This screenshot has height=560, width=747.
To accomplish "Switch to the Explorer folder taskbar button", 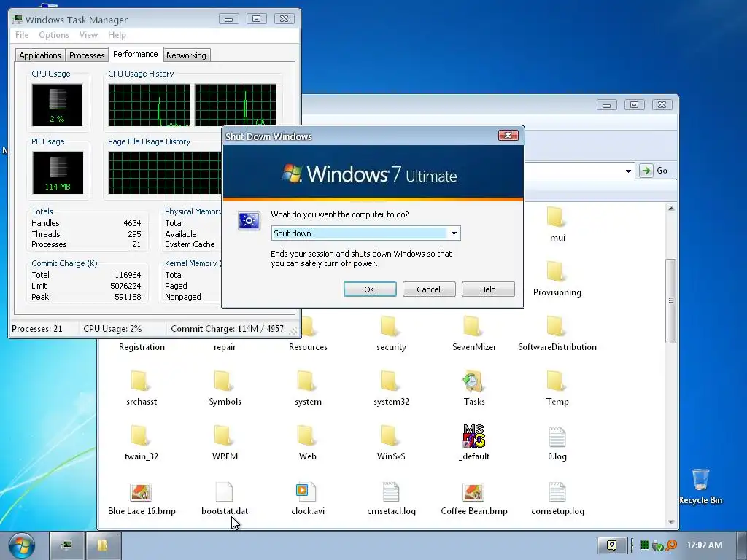I will point(103,545).
